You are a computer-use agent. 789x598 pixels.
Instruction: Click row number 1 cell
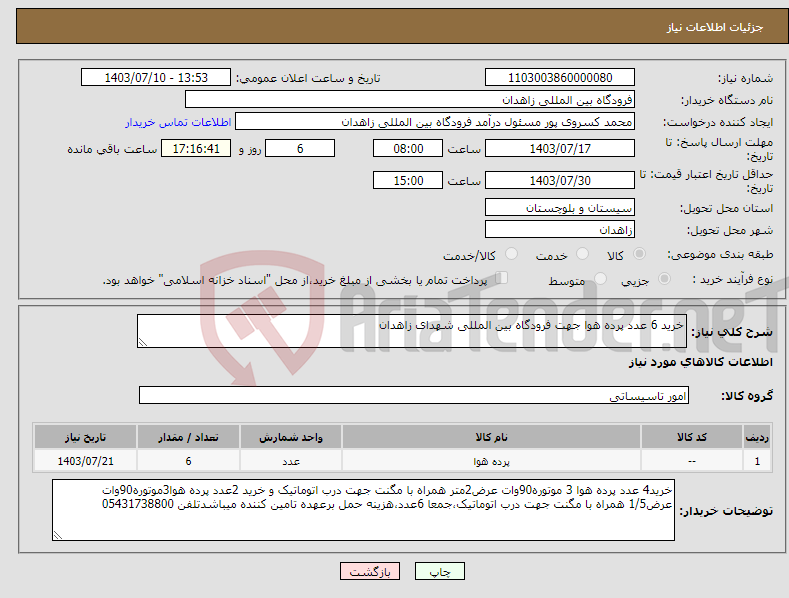click(757, 461)
